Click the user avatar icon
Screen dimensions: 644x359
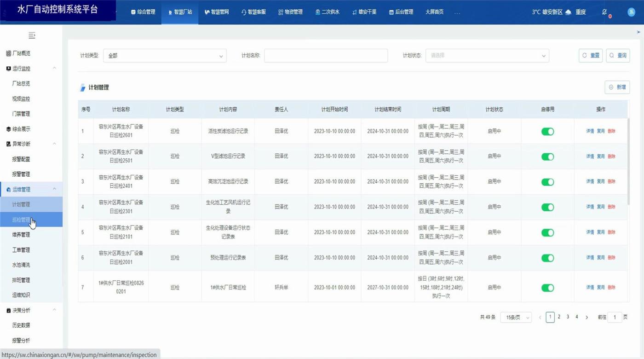point(632,12)
